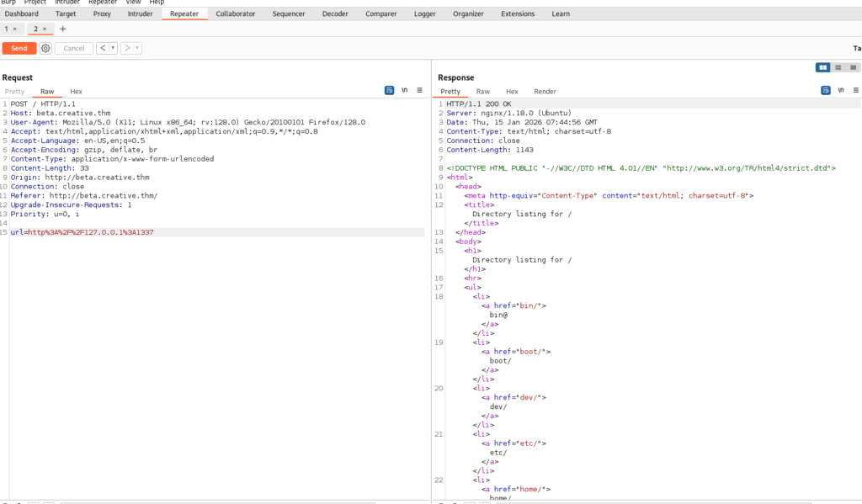Expand the back history dropdown arrow
This screenshot has height=504, width=862.
point(113,49)
